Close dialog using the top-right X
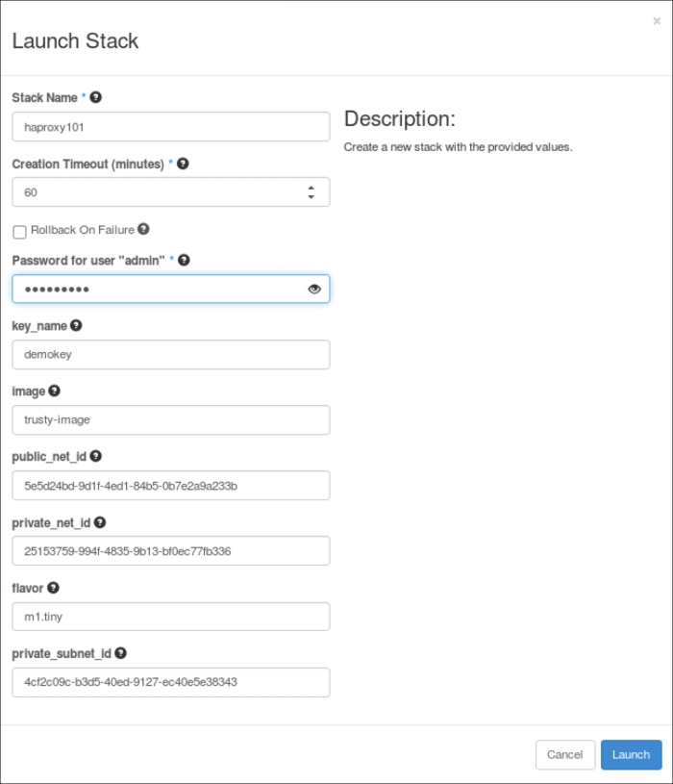The height and width of the screenshot is (784, 673). pyautogui.click(x=657, y=21)
